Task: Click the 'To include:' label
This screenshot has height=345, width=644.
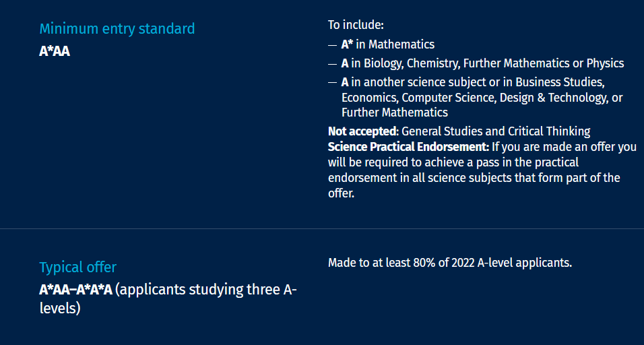Action: (356, 25)
